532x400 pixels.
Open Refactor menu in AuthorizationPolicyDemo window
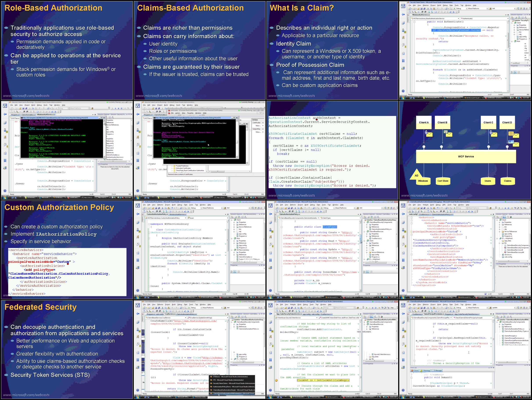tap(160, 205)
